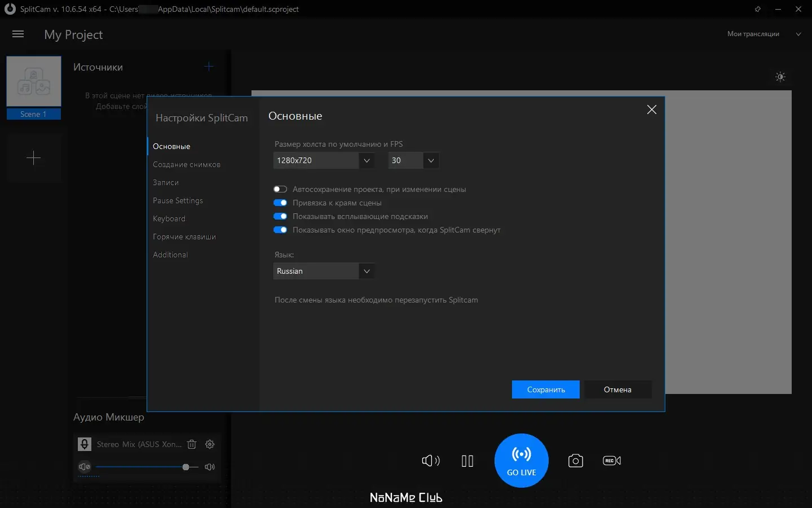The width and height of the screenshot is (812, 508).
Task: Click the language restart notice text
Action: click(376, 300)
